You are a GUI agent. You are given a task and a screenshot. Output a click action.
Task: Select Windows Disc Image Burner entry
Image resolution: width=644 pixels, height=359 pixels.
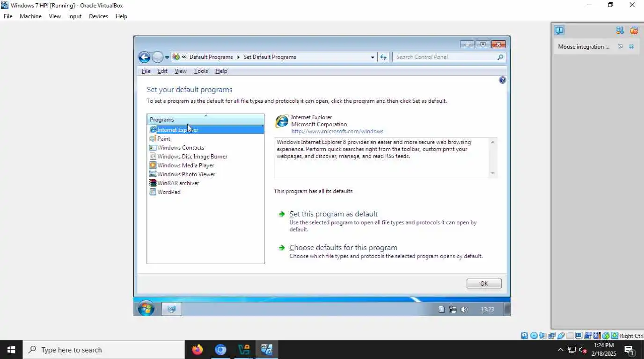192,157
